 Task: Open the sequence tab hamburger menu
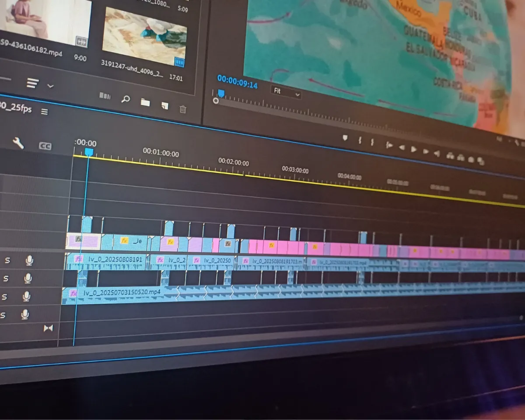(x=44, y=112)
